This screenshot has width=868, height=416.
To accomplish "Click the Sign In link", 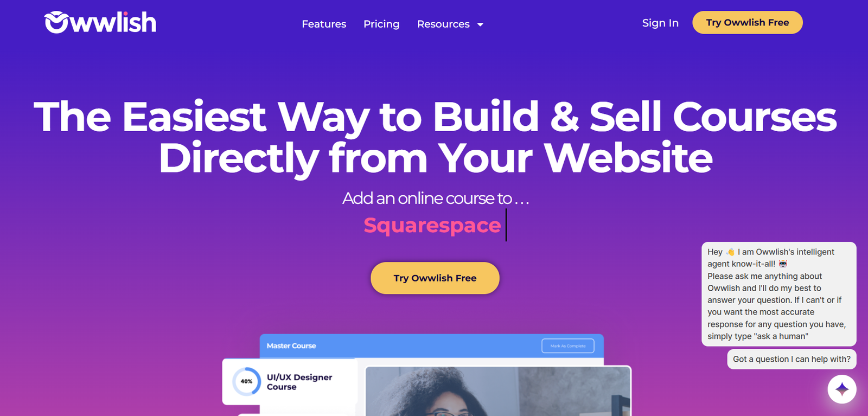I will 660,23.
